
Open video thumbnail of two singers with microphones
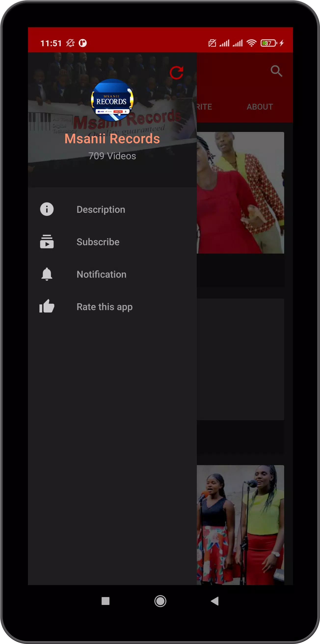point(240,525)
